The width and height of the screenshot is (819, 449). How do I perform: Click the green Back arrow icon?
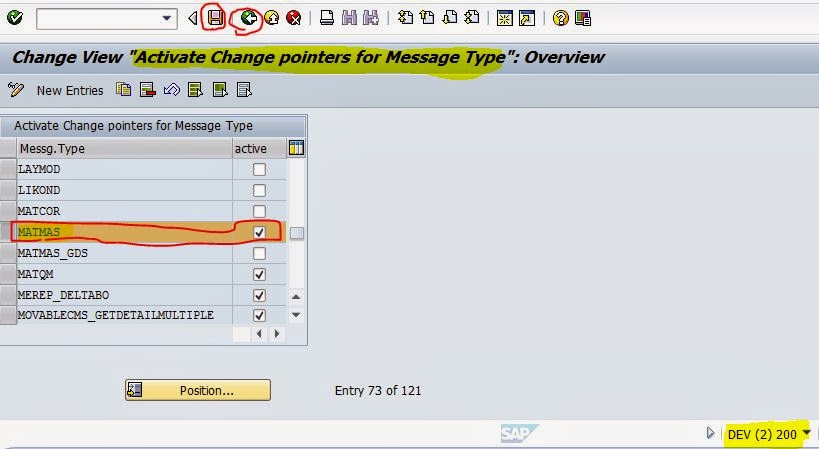click(249, 19)
